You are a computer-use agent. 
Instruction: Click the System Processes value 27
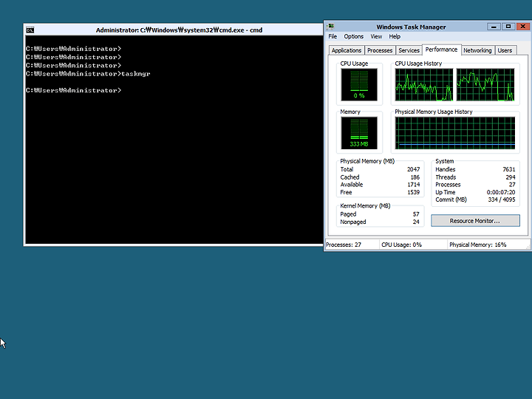(512, 185)
